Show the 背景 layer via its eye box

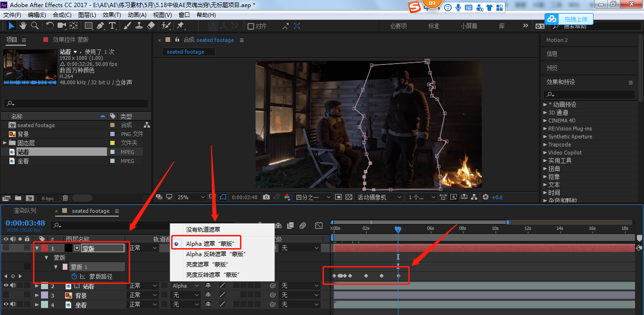point(6,295)
